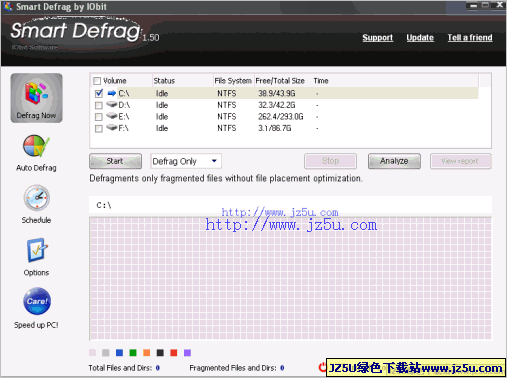Open the Options icon
507x378 pixels.
(37, 250)
